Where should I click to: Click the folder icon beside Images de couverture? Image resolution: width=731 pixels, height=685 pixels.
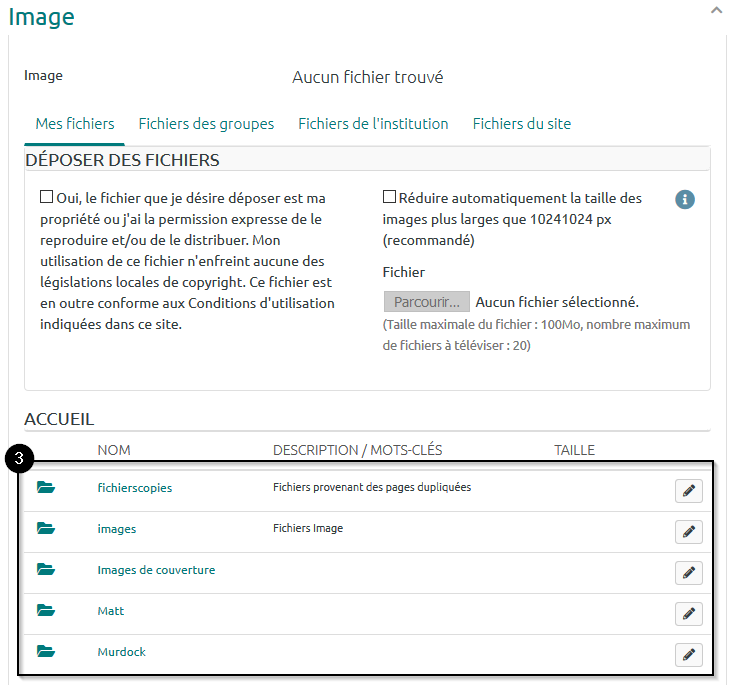click(x=46, y=570)
